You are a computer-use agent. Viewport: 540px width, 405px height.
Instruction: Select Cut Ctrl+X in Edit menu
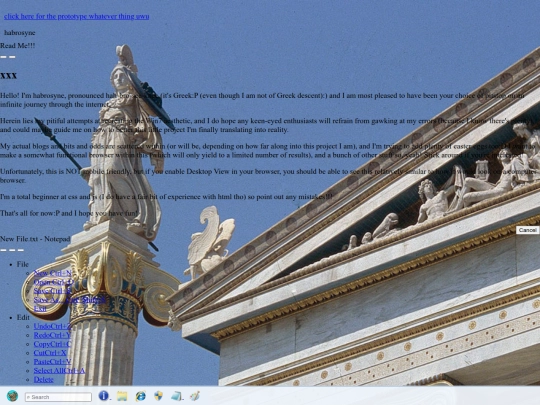click(50, 353)
